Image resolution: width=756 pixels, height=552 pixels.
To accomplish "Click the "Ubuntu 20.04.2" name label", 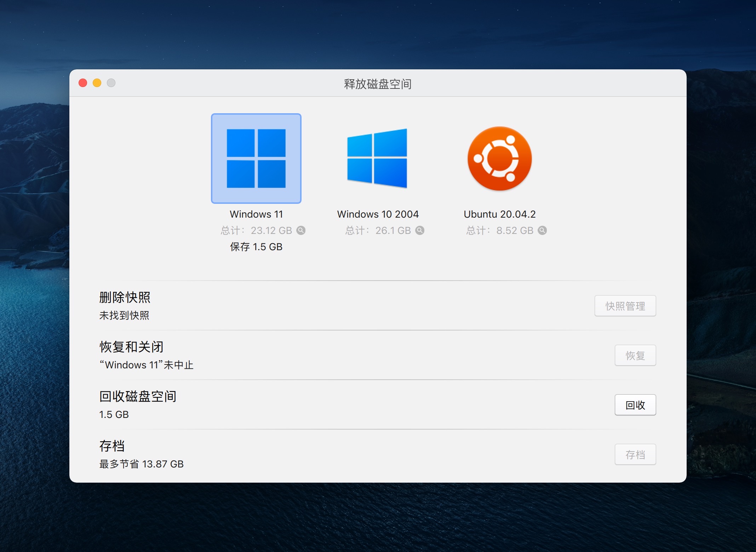I will tap(499, 214).
